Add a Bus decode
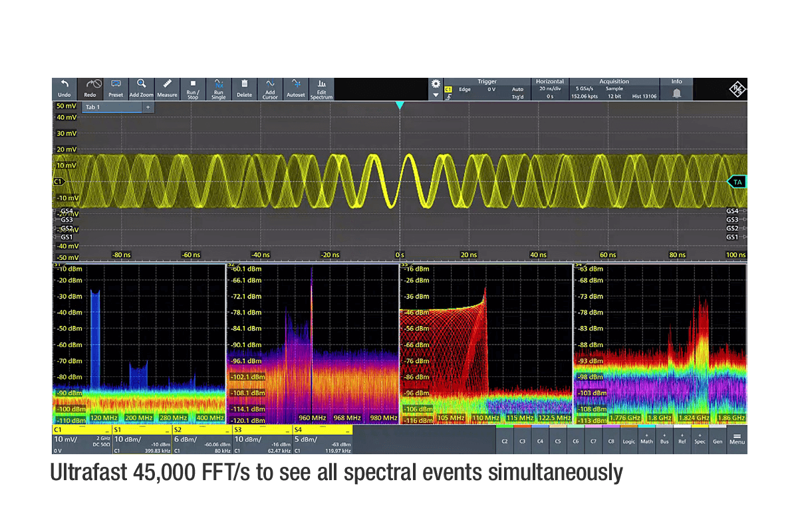 (x=664, y=440)
